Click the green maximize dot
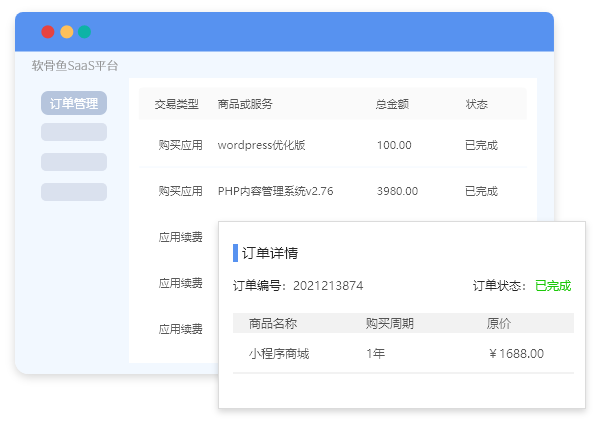Viewport: 595px width, 421px height. pyautogui.click(x=84, y=32)
